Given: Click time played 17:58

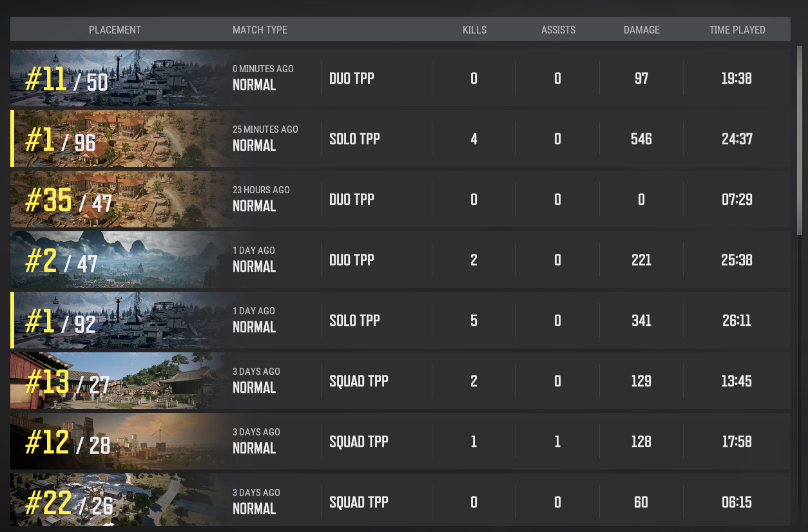Looking at the screenshot, I should pyautogui.click(x=737, y=442).
